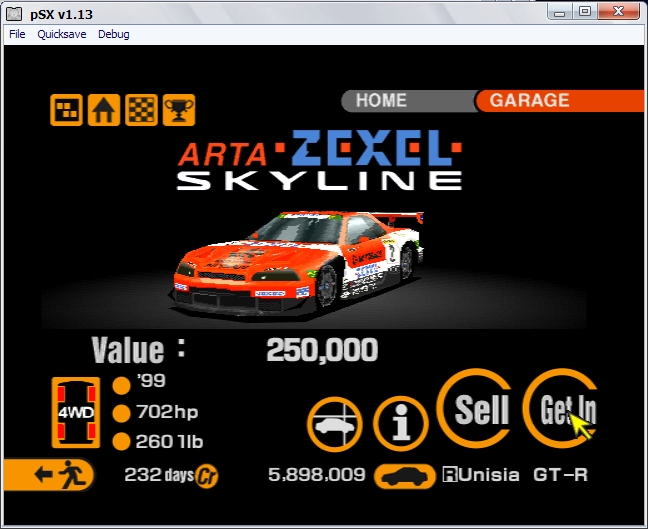The height and width of the screenshot is (529, 648).
Task: Open the car info icon
Action: tap(400, 424)
